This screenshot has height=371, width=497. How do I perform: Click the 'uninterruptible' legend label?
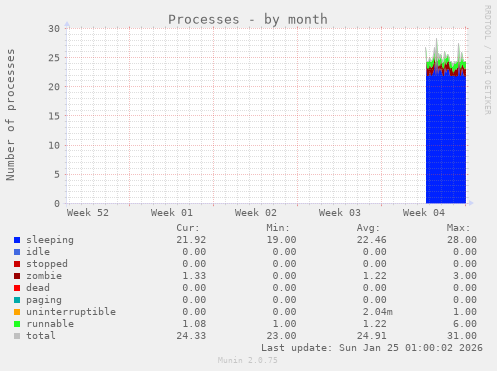coord(71,312)
